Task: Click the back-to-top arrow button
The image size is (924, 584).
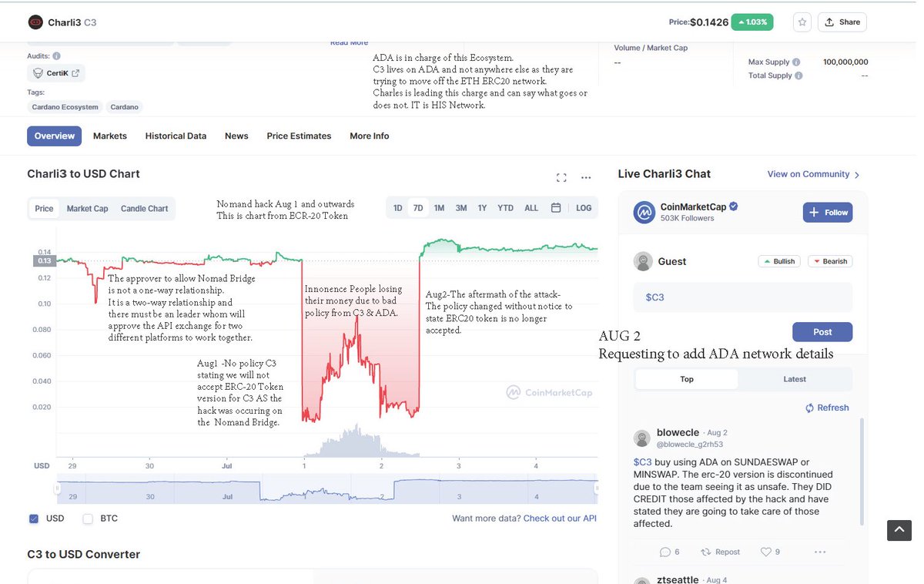Action: coord(899,530)
